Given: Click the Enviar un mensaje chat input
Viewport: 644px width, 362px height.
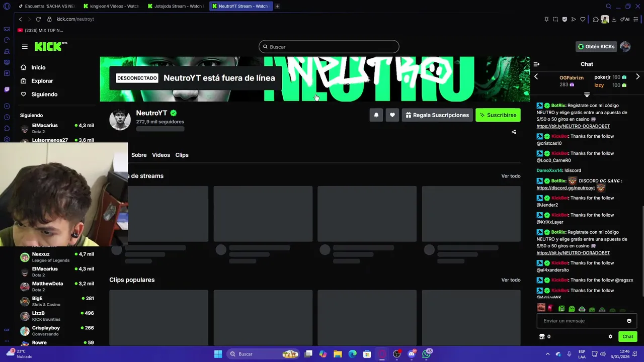Looking at the screenshot, I should click(x=587, y=321).
